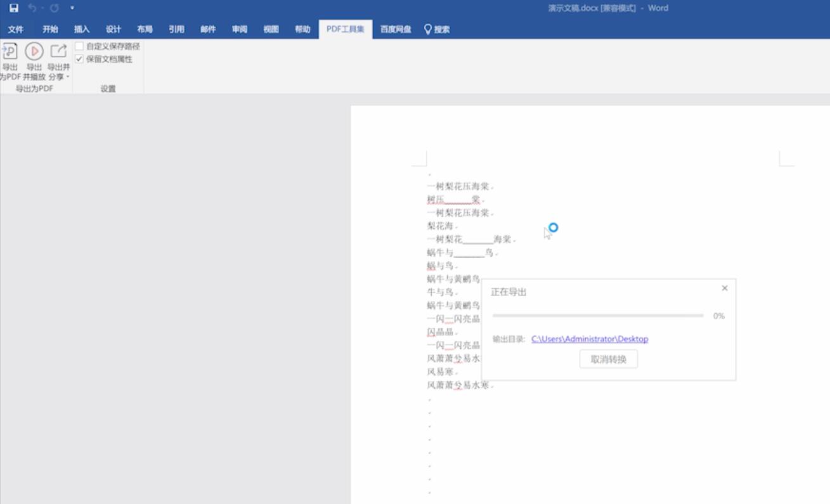
Task: Click the text line 风易寒
Action: (x=441, y=372)
